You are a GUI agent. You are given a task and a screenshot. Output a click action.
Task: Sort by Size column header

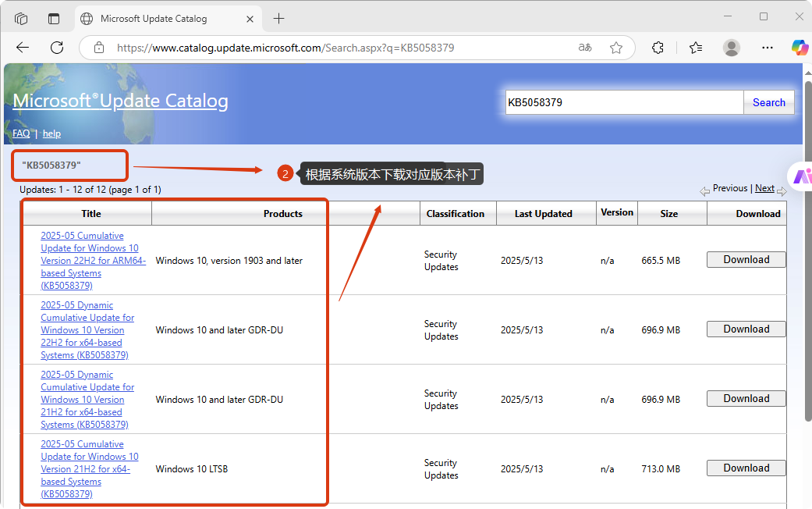point(668,214)
